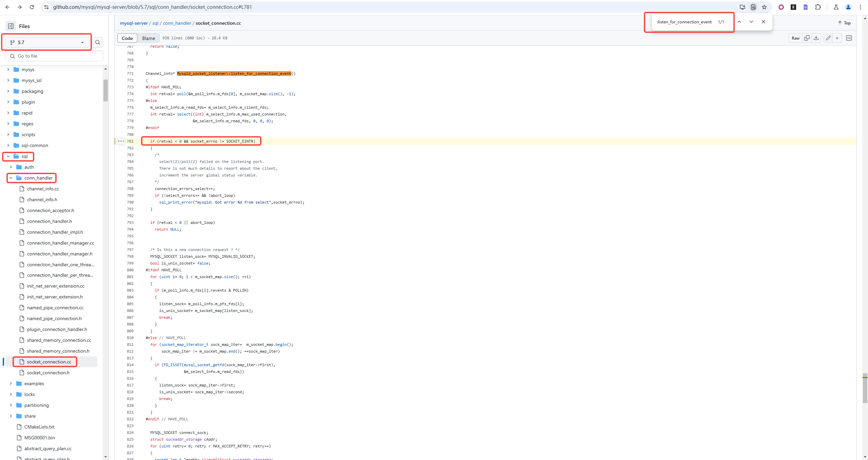Click the file search magnifier icon

tap(98, 42)
